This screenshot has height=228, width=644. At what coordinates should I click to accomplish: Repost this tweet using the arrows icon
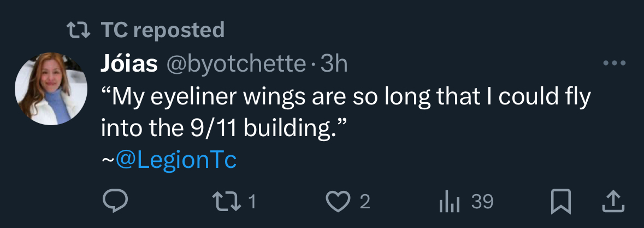229,202
